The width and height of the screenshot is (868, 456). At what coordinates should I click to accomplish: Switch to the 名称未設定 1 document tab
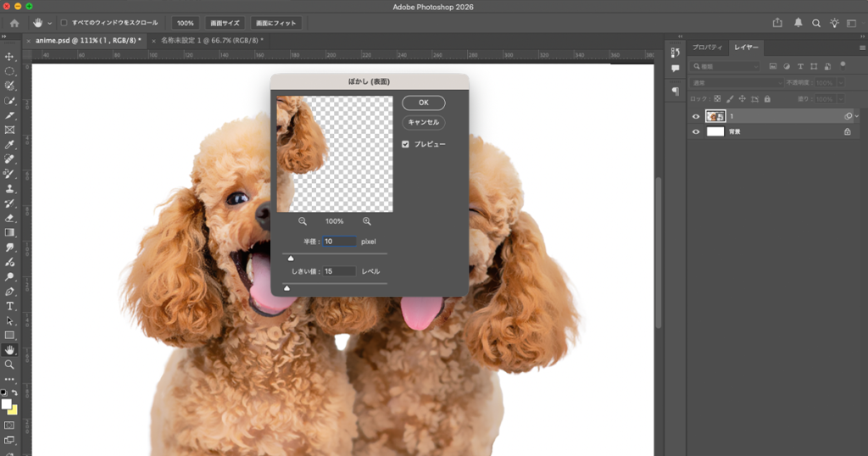206,40
